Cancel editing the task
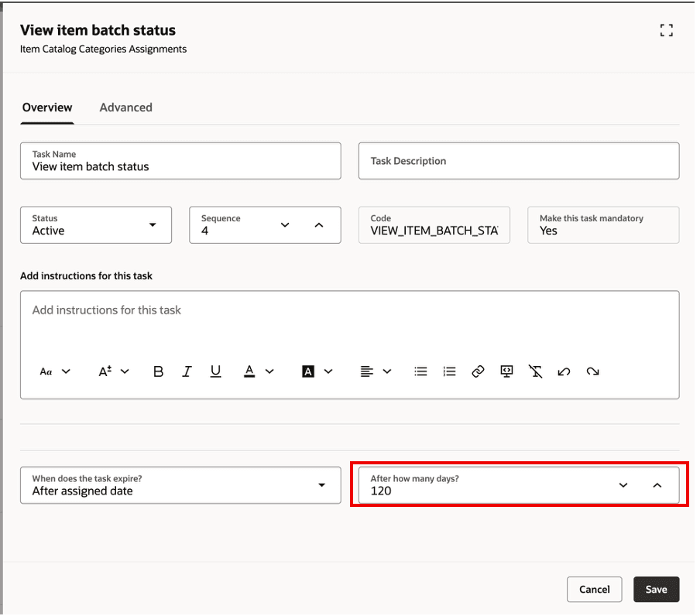The image size is (700, 616). coord(594,589)
